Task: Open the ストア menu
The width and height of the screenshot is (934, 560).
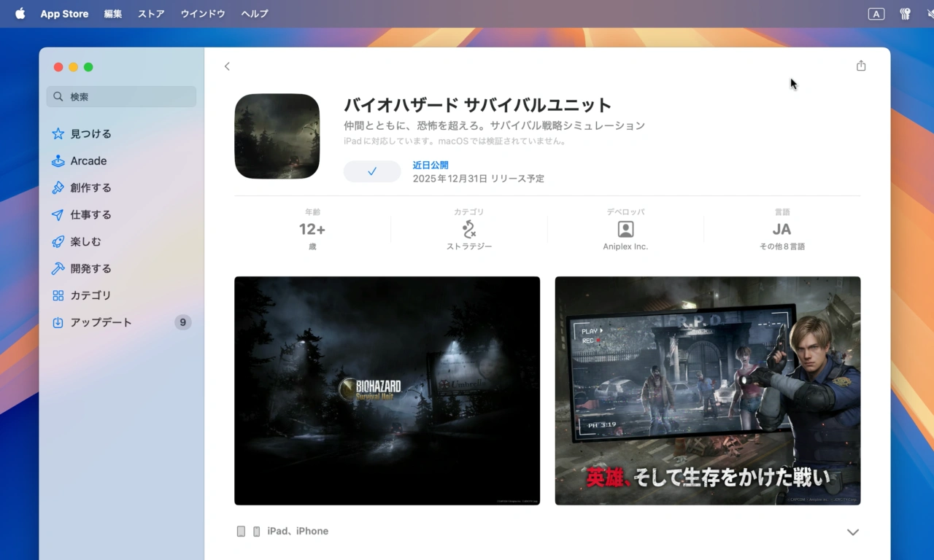Action: (151, 14)
